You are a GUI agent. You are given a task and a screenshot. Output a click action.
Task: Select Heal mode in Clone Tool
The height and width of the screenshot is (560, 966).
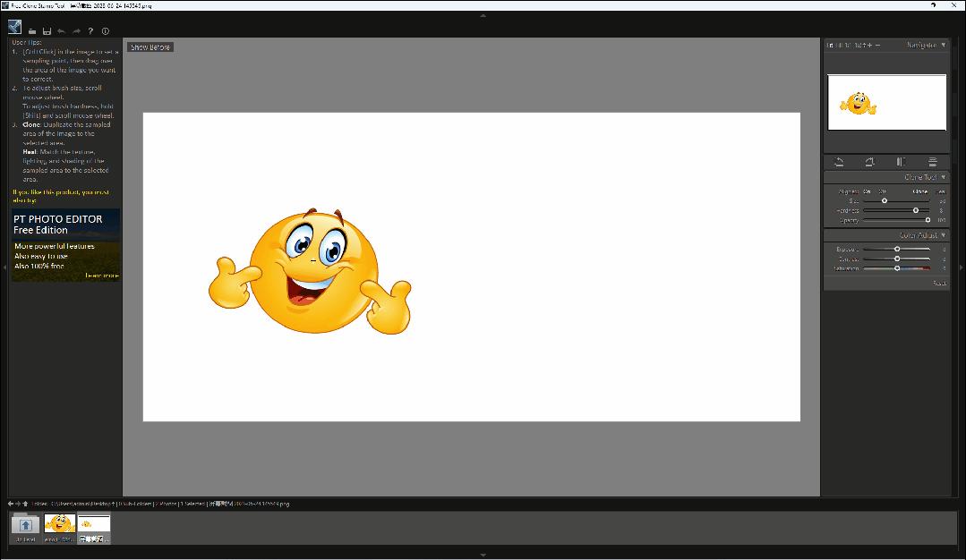[x=940, y=191]
